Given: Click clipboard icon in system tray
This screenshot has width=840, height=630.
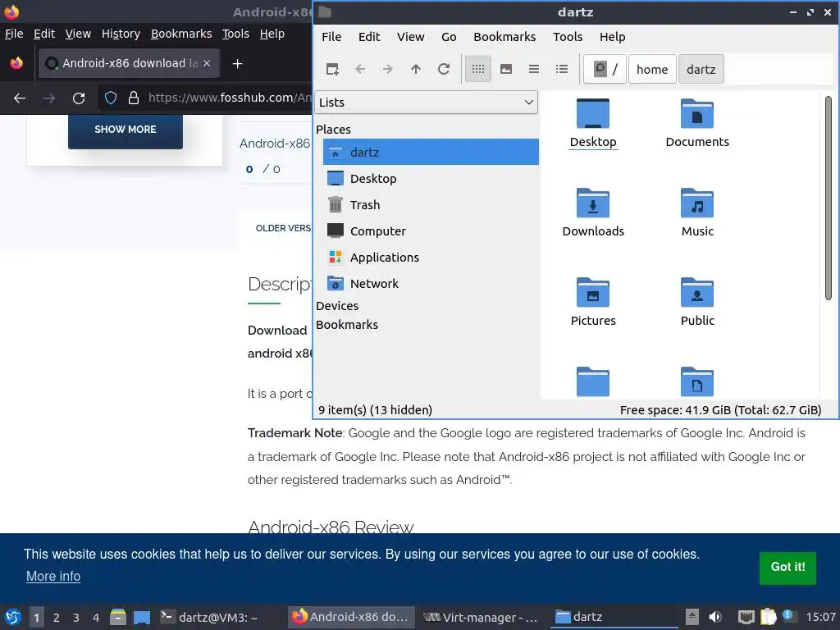Looking at the screenshot, I should click(x=768, y=617).
